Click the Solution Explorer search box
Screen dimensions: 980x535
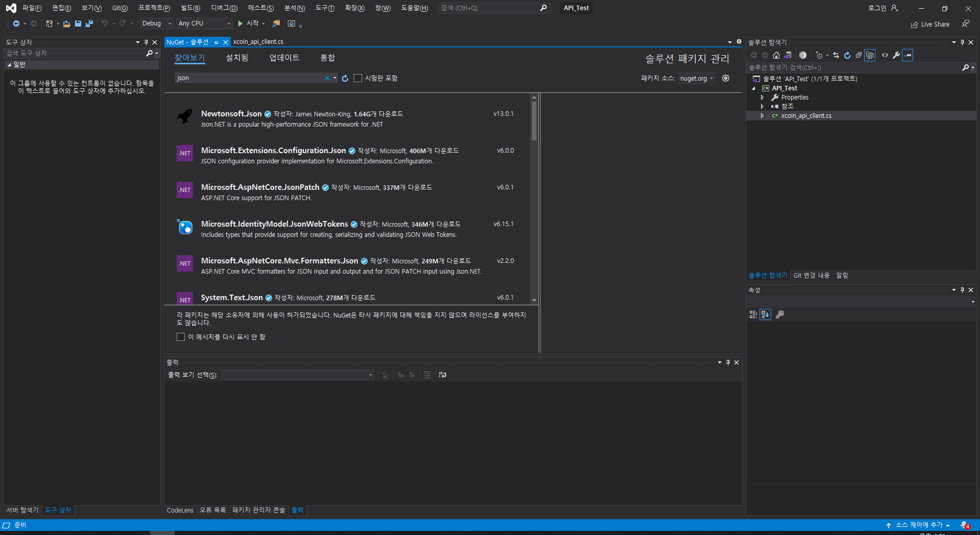(x=854, y=67)
